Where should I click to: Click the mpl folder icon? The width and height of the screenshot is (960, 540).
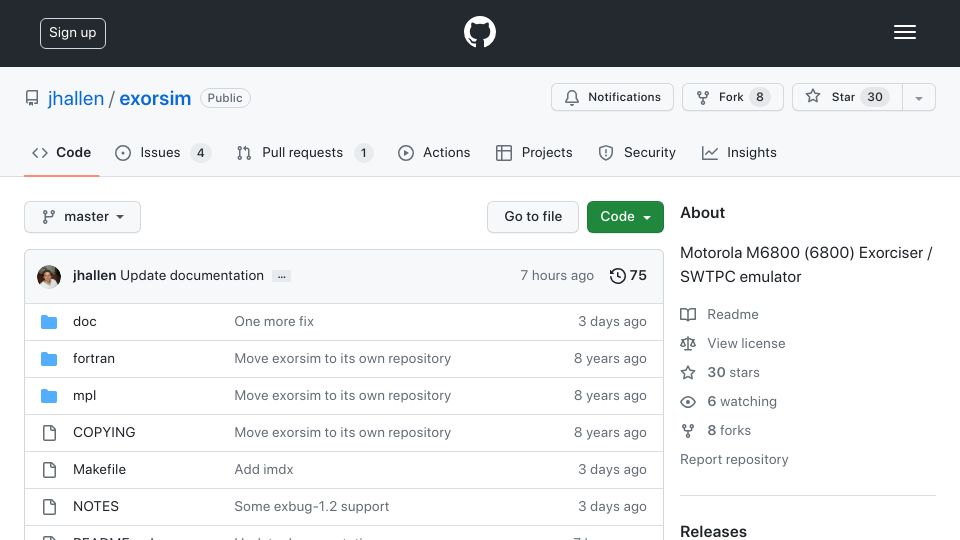[49, 396]
